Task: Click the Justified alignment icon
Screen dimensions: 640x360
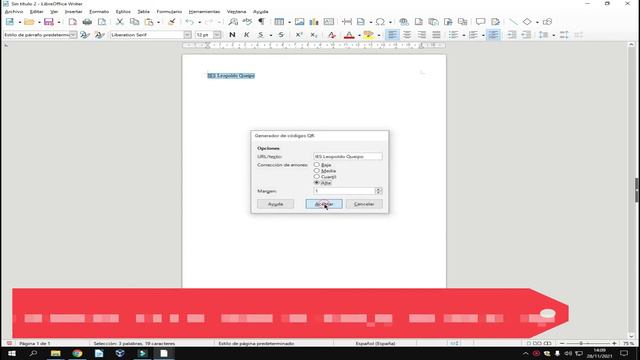Action: [436, 35]
